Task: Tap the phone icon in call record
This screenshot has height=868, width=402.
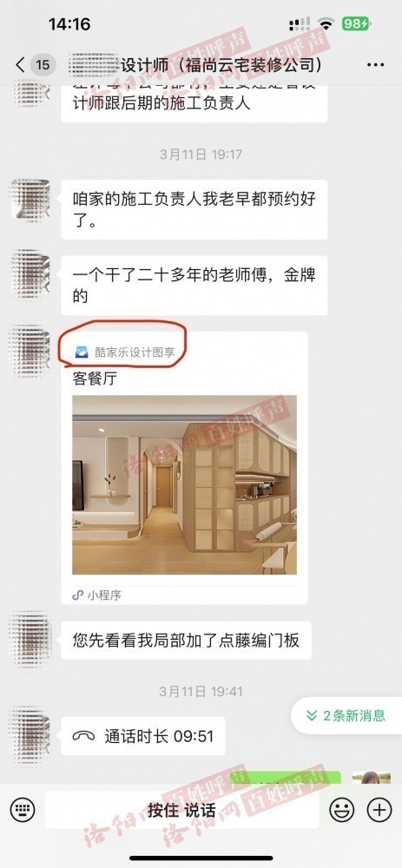Action: (84, 736)
